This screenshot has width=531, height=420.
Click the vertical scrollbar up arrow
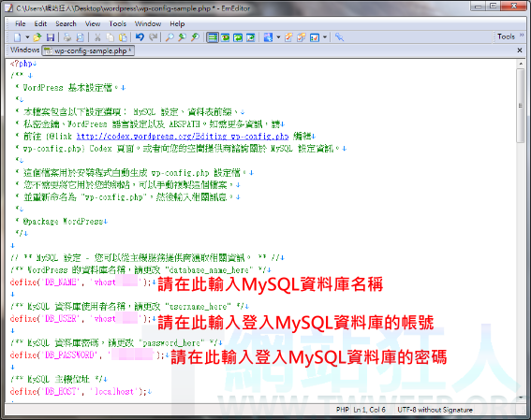(x=521, y=64)
